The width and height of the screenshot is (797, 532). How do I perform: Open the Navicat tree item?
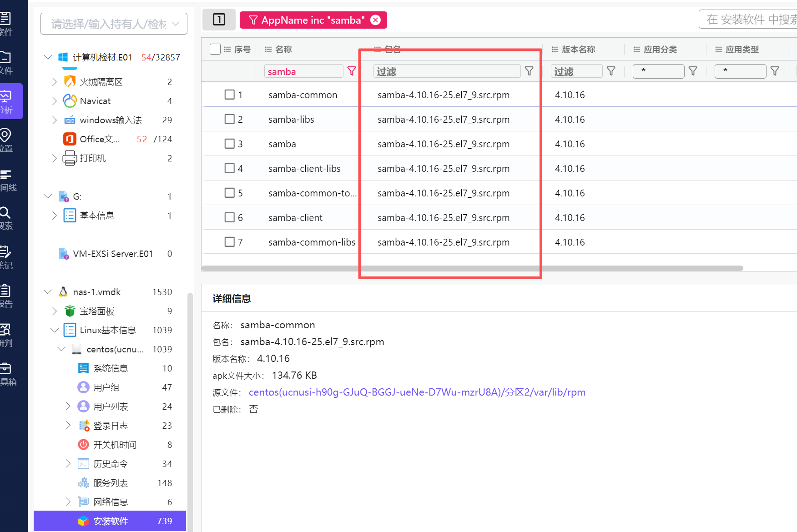click(x=95, y=101)
